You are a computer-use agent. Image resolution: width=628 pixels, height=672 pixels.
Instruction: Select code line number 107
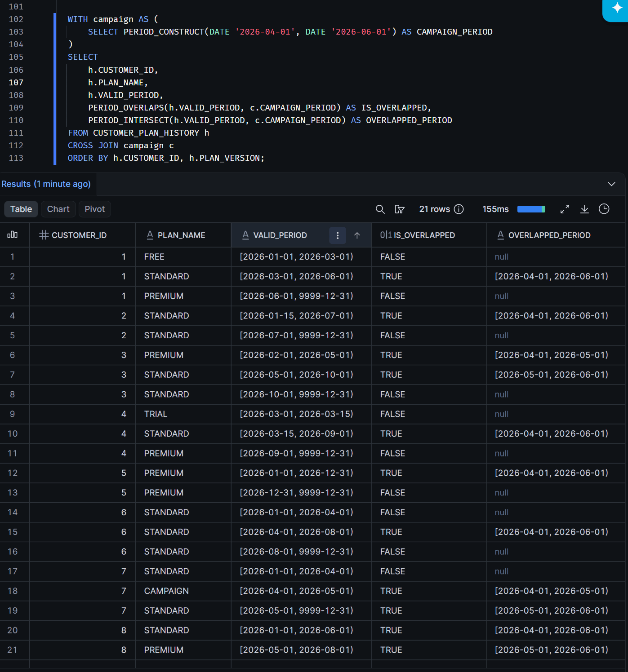click(x=16, y=83)
